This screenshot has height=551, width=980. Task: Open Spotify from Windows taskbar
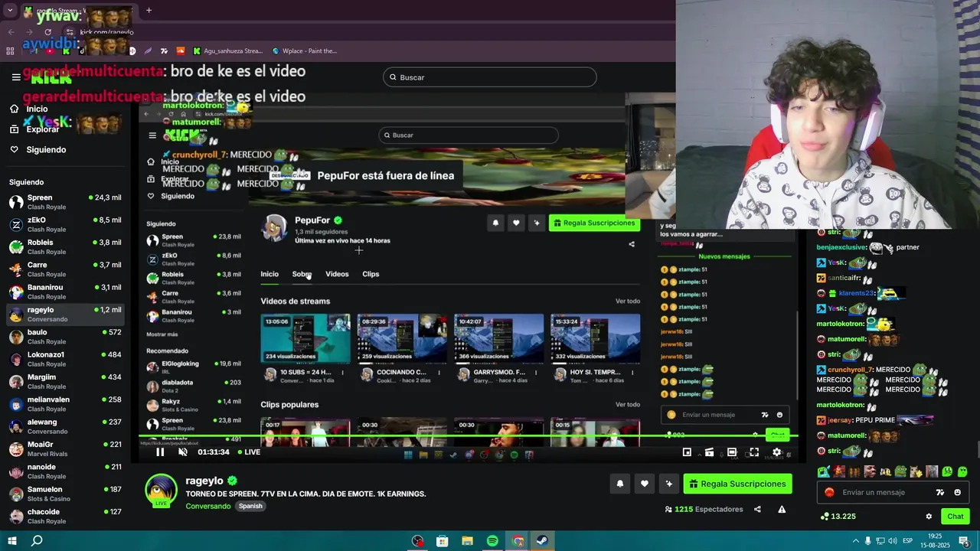492,541
